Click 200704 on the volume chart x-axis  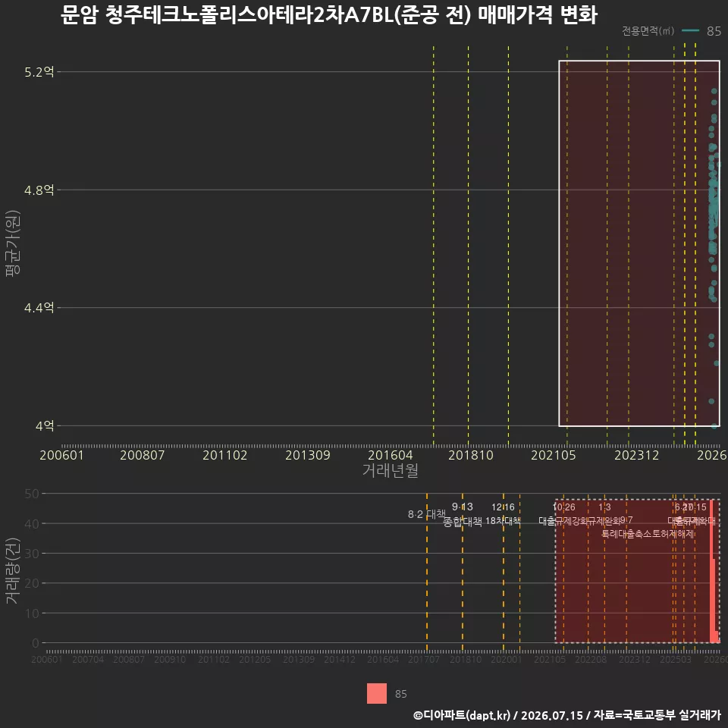(88, 659)
